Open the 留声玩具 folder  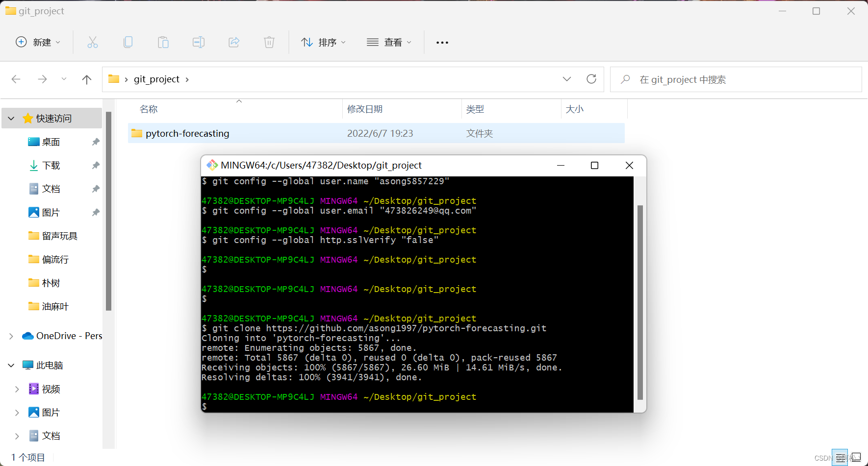[x=53, y=236]
